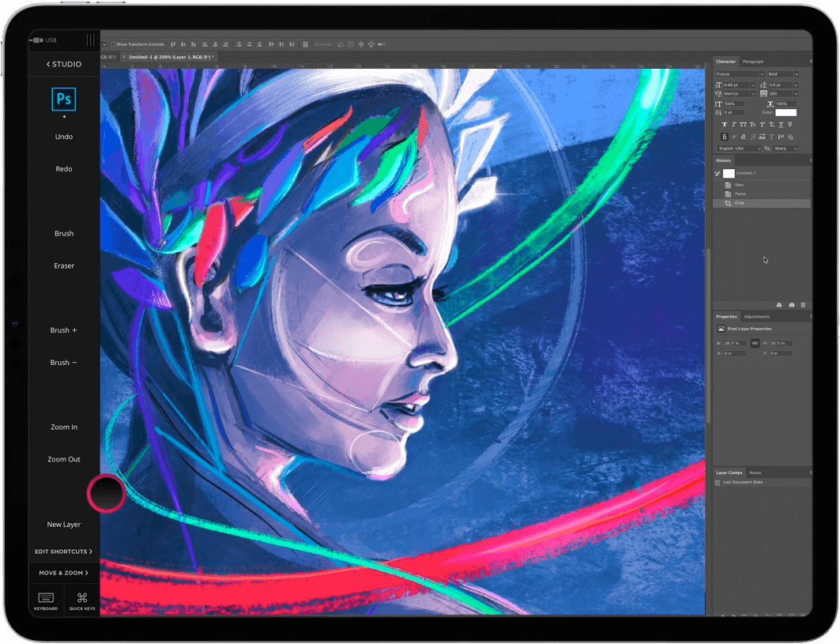840x644 pixels.
Task: Click delete history state trash icon
Action: click(803, 305)
